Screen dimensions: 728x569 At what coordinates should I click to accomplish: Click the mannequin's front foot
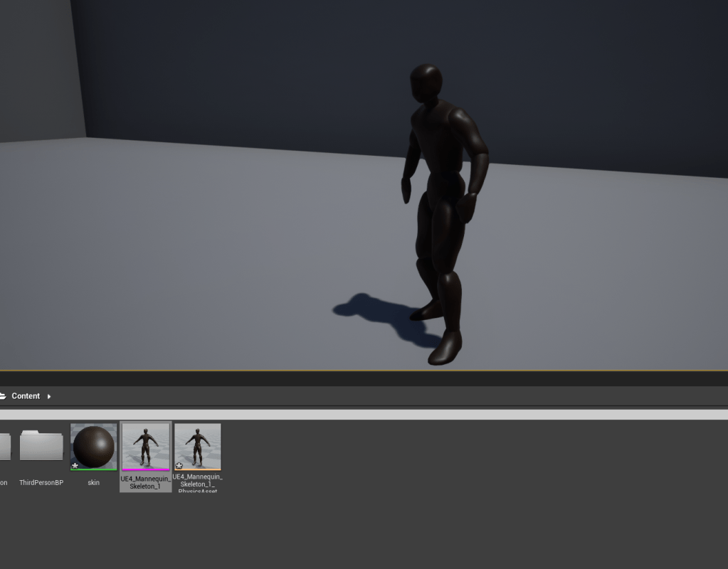[x=446, y=349]
